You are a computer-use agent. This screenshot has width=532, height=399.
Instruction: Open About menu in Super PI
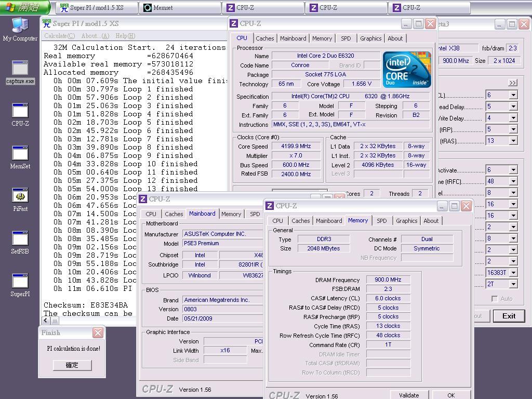pyautogui.click(x=96, y=36)
